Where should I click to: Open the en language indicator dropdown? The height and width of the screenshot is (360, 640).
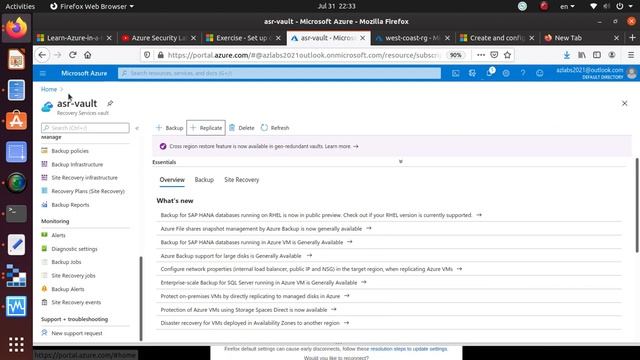(567, 6)
